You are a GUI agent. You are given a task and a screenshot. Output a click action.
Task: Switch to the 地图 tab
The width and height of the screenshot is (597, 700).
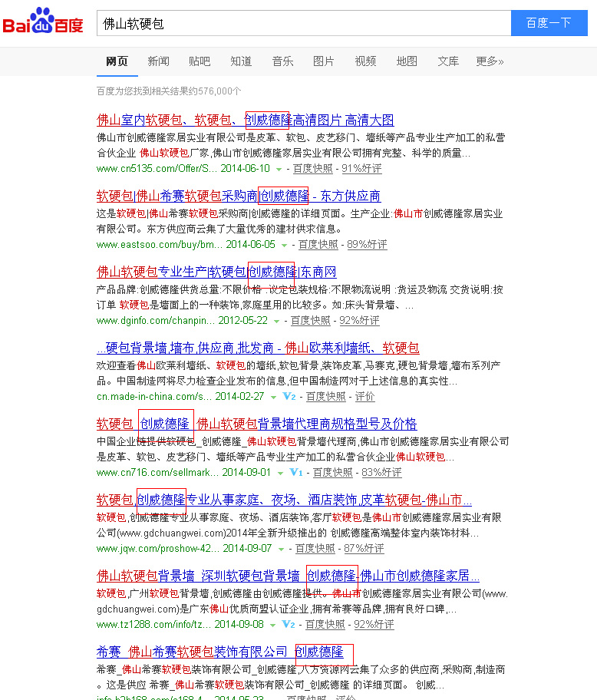tap(407, 61)
